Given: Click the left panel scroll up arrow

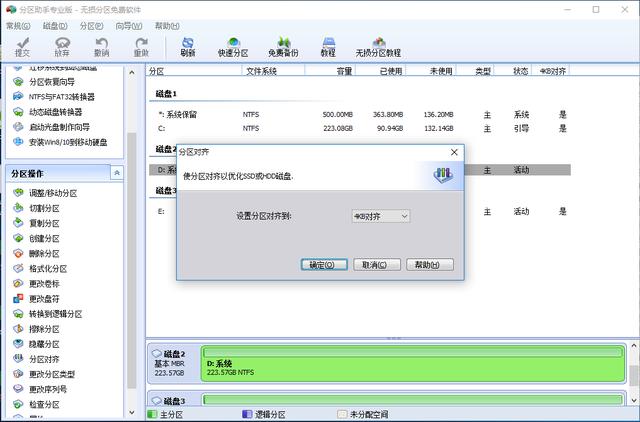Looking at the screenshot, I should 131,73.
